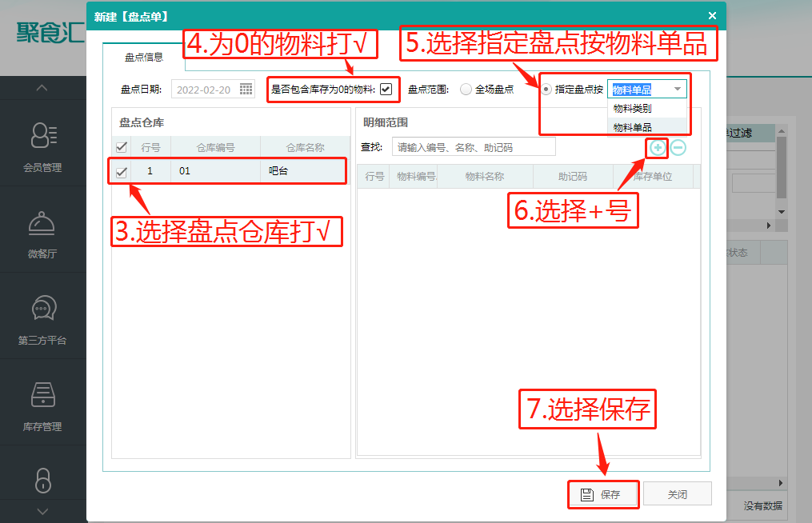Click the 库存单位 column header
The image size is (812, 523).
click(653, 177)
